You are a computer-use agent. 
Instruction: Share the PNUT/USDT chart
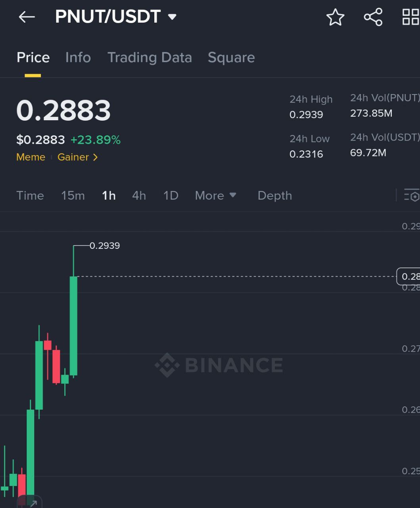pos(373,17)
